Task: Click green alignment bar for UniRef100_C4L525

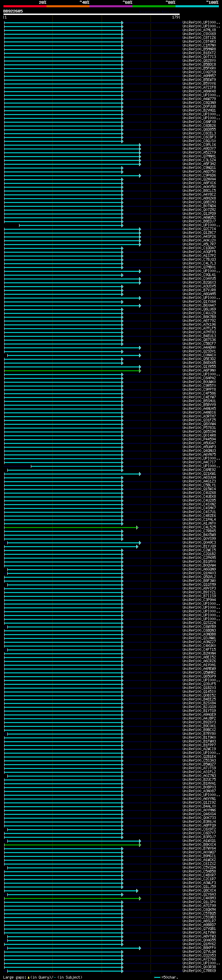Action: point(71,527)
